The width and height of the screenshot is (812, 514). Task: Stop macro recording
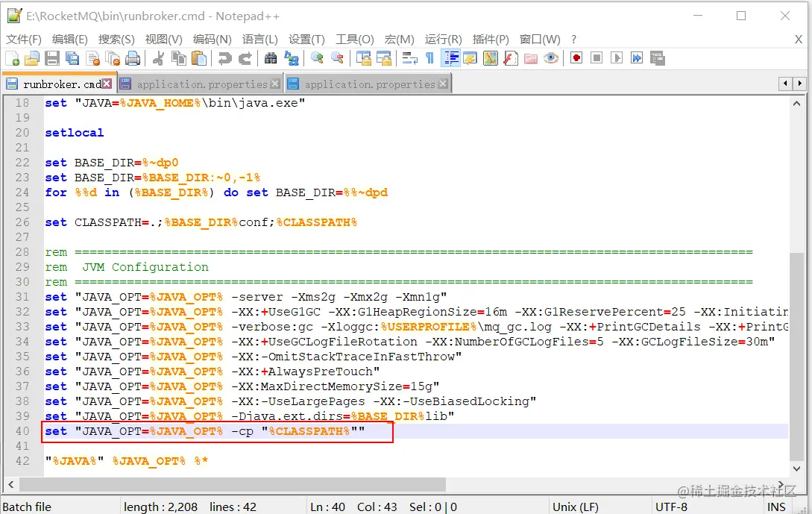[x=597, y=58]
